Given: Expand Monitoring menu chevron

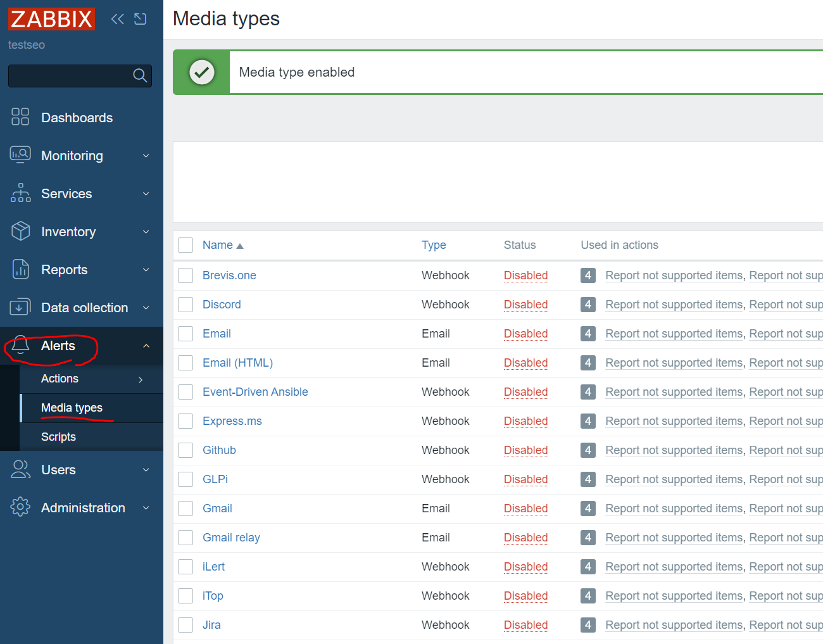Looking at the screenshot, I should 146,156.
